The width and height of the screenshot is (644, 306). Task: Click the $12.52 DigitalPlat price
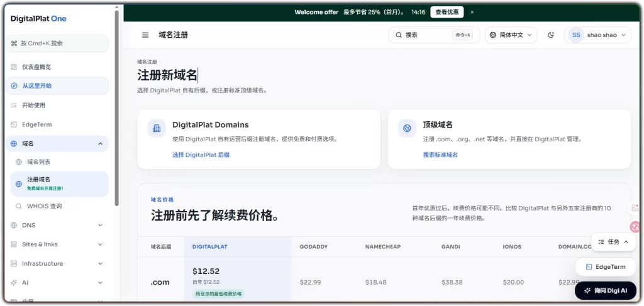click(x=206, y=271)
